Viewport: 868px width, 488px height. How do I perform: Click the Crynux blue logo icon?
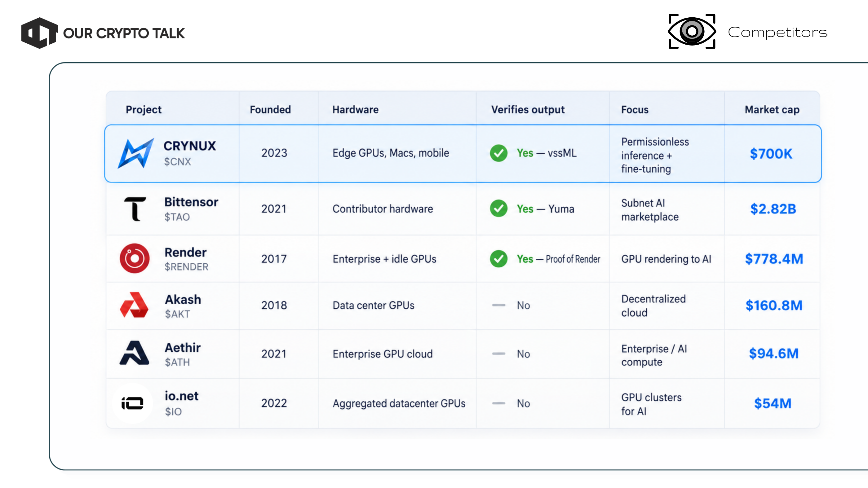(x=136, y=154)
